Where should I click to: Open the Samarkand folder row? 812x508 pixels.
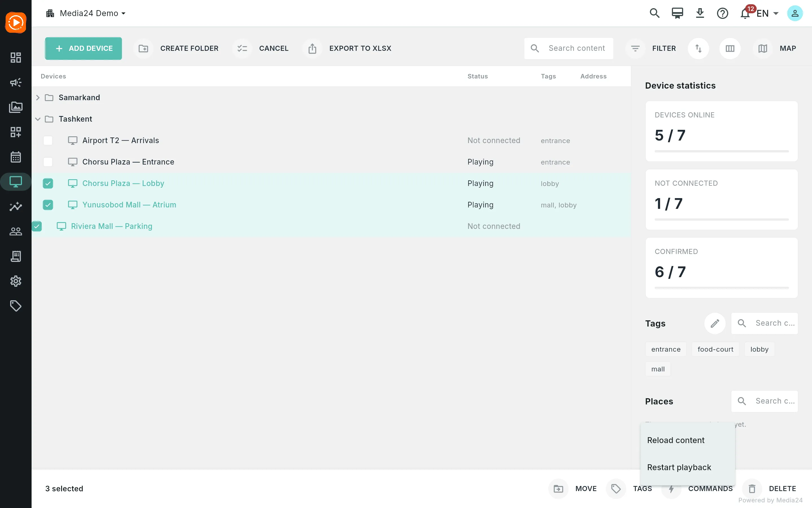pyautogui.click(x=331, y=98)
